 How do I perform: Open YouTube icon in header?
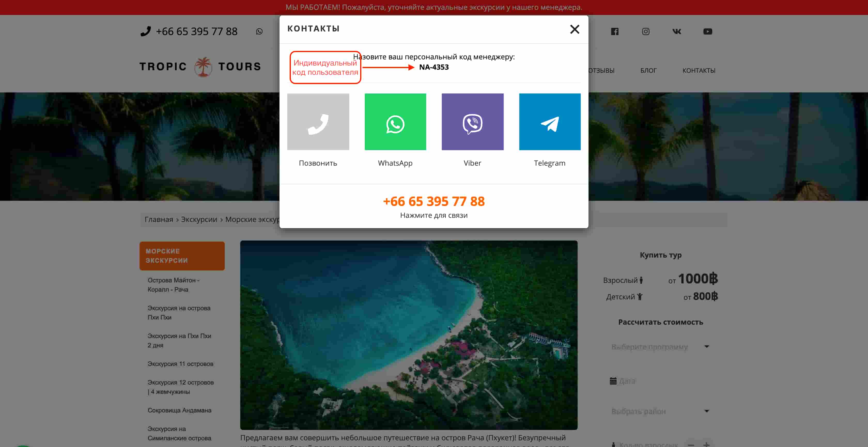click(x=707, y=31)
